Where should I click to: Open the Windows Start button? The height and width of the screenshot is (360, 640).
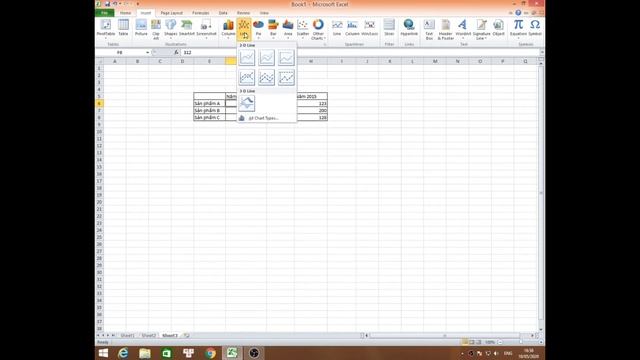(103, 353)
